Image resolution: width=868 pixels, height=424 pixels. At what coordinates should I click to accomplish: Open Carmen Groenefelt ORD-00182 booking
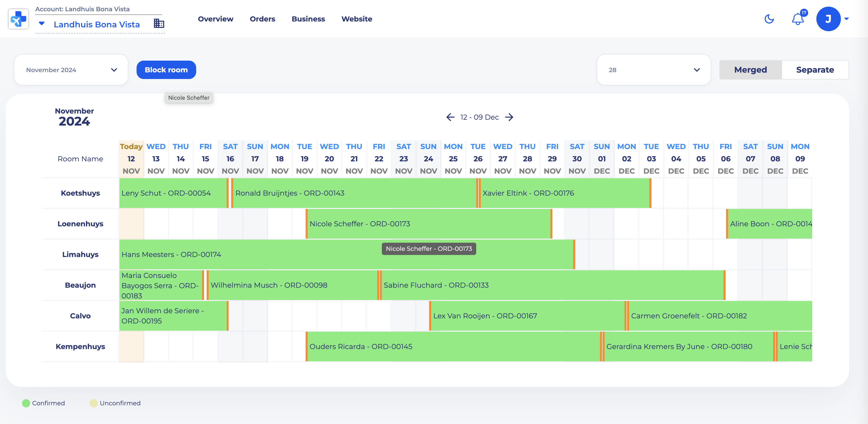pos(719,316)
